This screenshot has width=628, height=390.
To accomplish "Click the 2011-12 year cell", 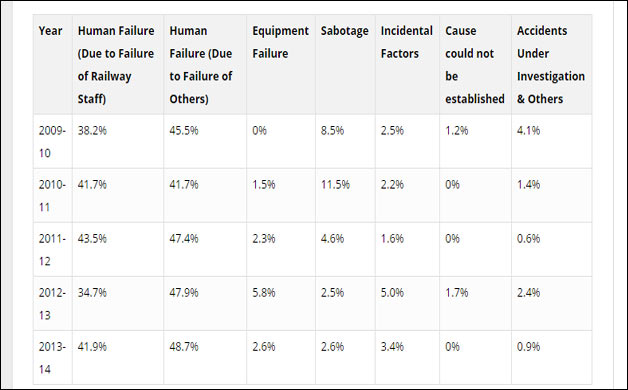I will [52, 250].
